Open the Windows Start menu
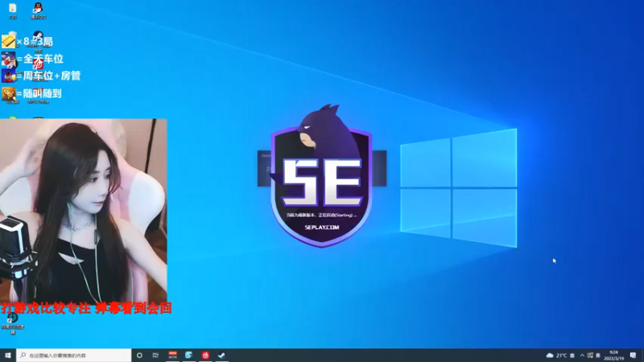The image size is (644, 362). click(x=8, y=356)
